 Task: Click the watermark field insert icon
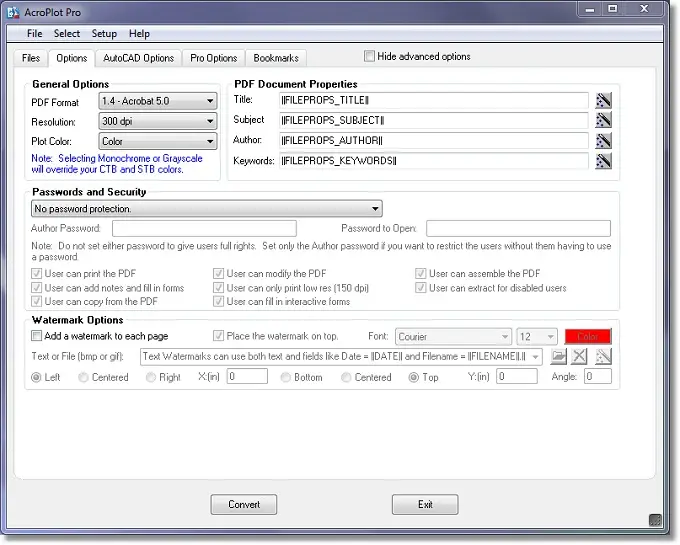point(603,356)
